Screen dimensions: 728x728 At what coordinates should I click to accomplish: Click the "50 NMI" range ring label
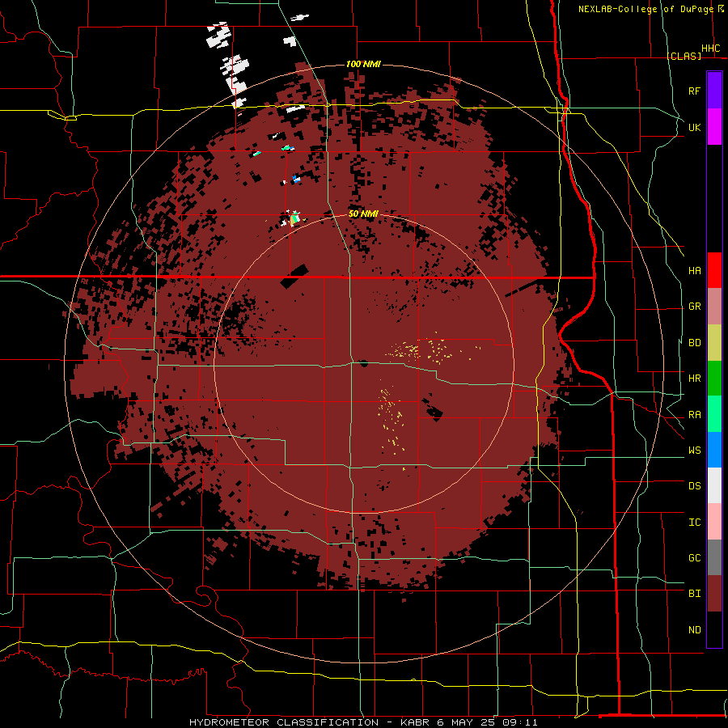[x=363, y=214]
